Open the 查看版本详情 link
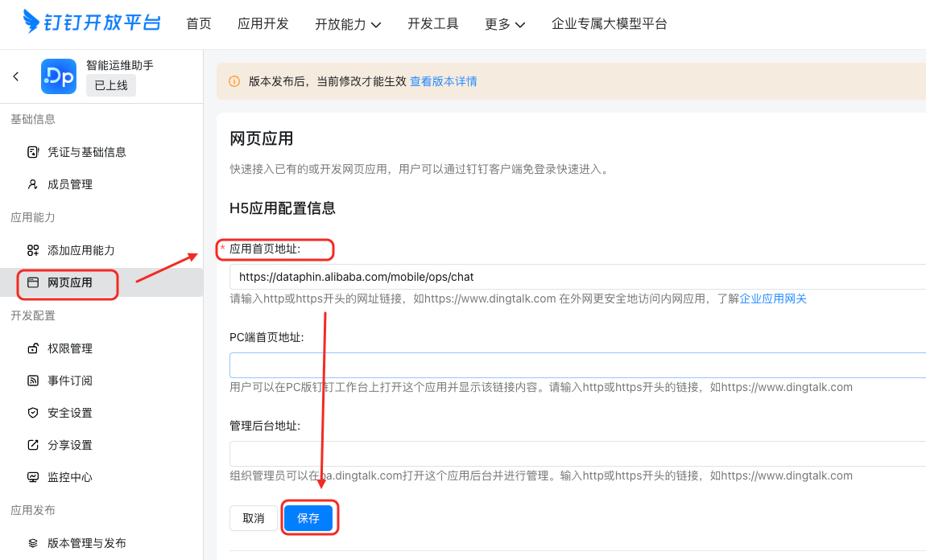This screenshot has height=560, width=926. tap(444, 81)
